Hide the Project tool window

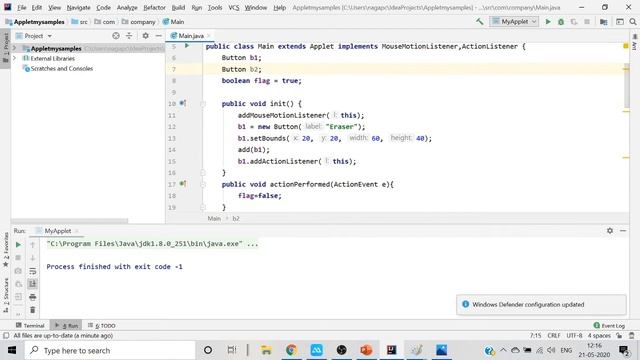pos(158,36)
